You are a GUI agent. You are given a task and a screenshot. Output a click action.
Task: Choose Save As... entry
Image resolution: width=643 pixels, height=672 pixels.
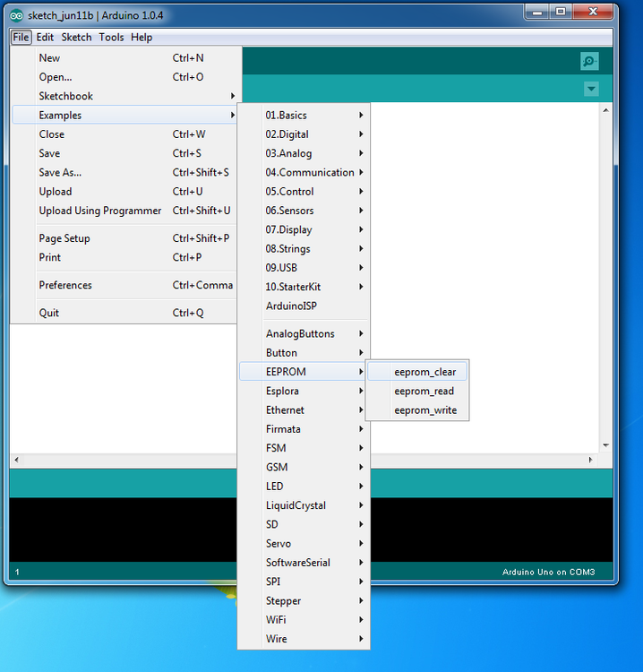click(x=124, y=172)
